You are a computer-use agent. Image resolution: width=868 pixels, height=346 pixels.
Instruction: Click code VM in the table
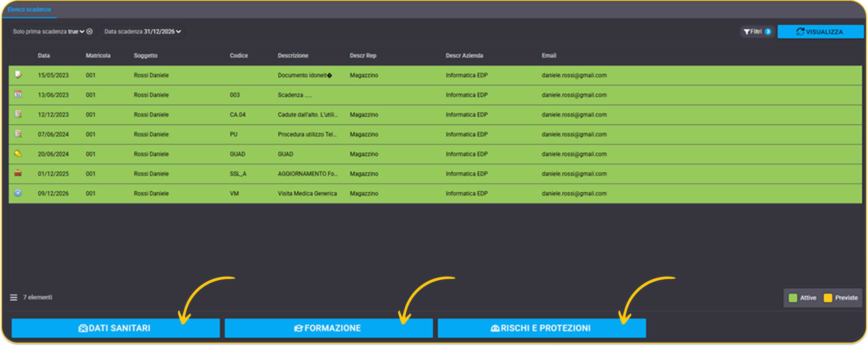click(x=234, y=193)
